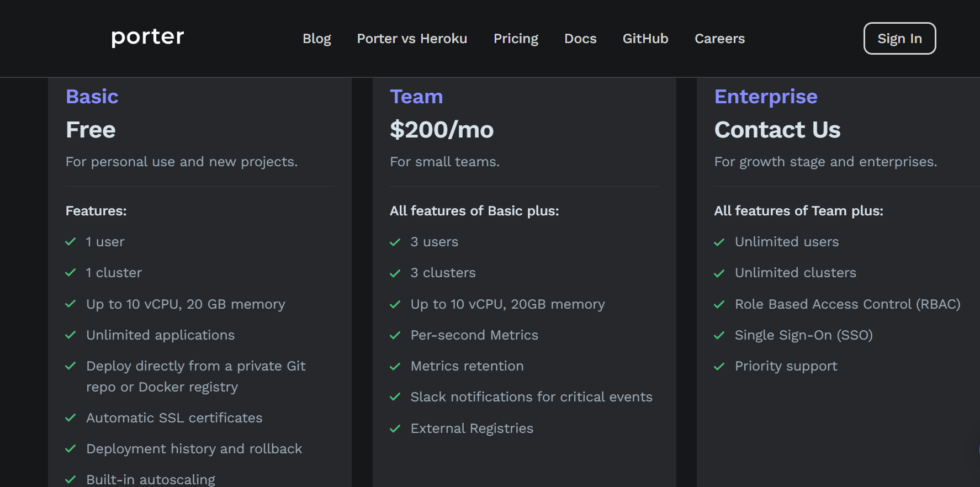This screenshot has width=980, height=487.
Task: Select the Basic plan heading
Action: [x=92, y=97]
